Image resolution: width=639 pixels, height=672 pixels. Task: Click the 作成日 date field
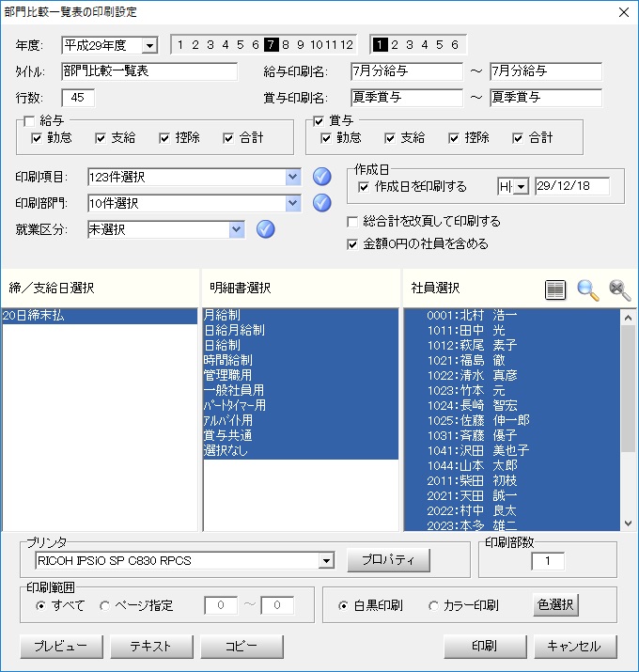point(571,186)
